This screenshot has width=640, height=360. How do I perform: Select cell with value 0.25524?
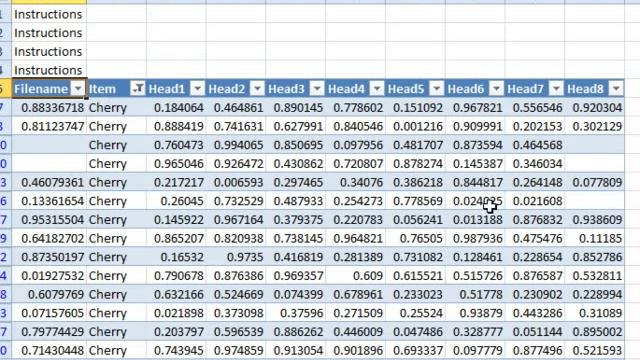click(415, 313)
